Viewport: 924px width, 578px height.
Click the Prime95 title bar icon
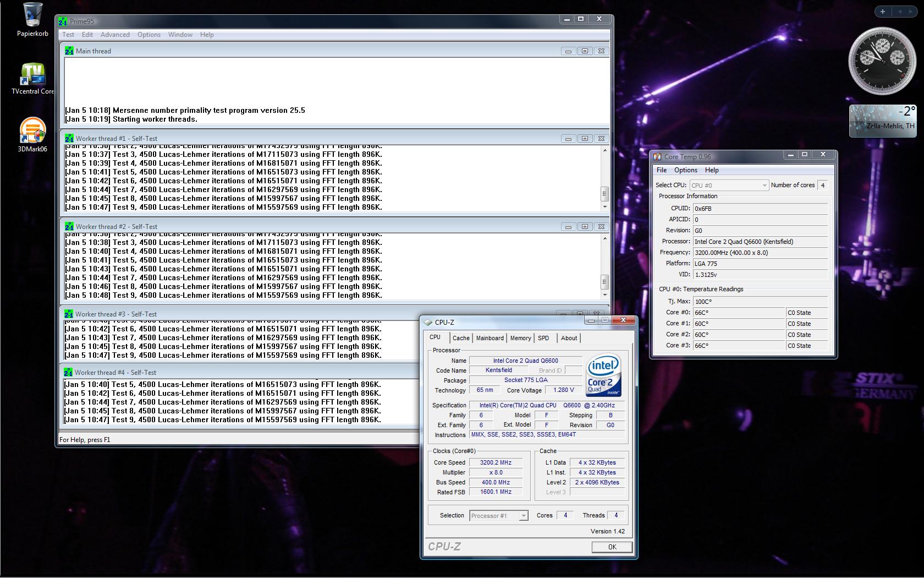62,21
